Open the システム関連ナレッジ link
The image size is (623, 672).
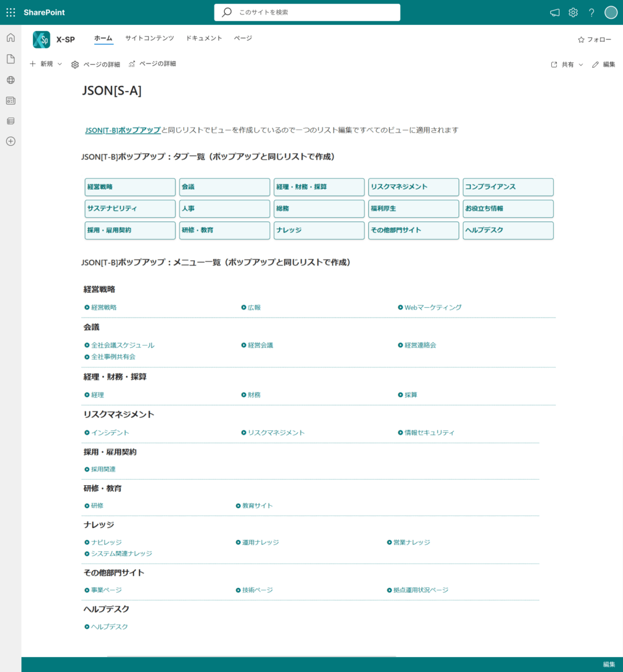121,554
